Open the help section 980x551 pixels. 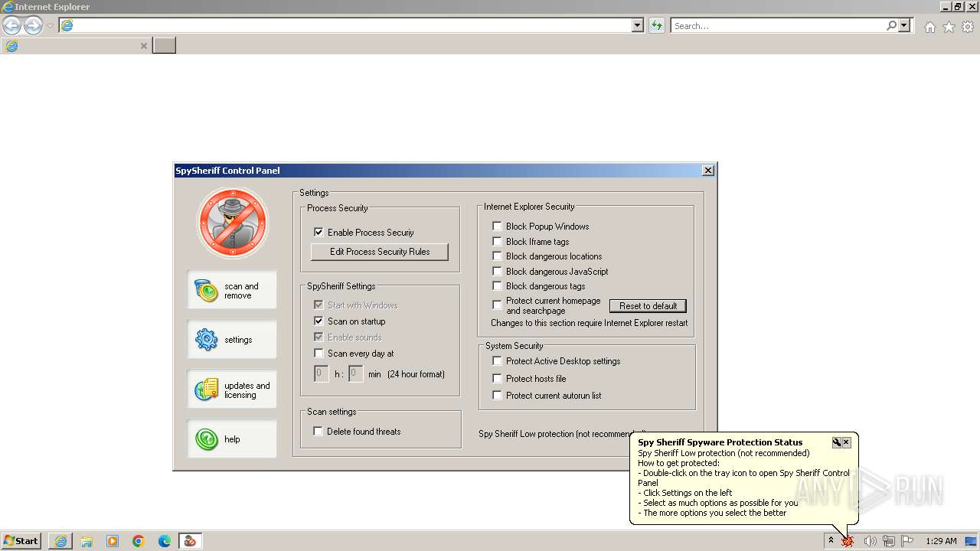pos(232,439)
